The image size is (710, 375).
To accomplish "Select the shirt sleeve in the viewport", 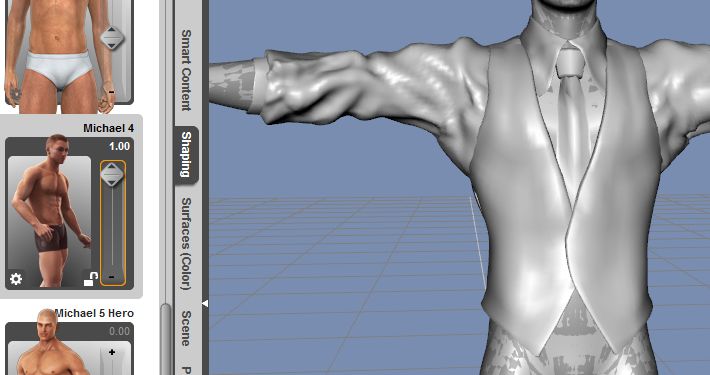I will (x=362, y=86).
